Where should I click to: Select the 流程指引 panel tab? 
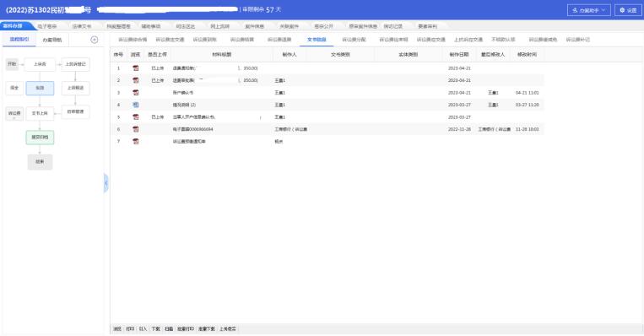[19, 40]
